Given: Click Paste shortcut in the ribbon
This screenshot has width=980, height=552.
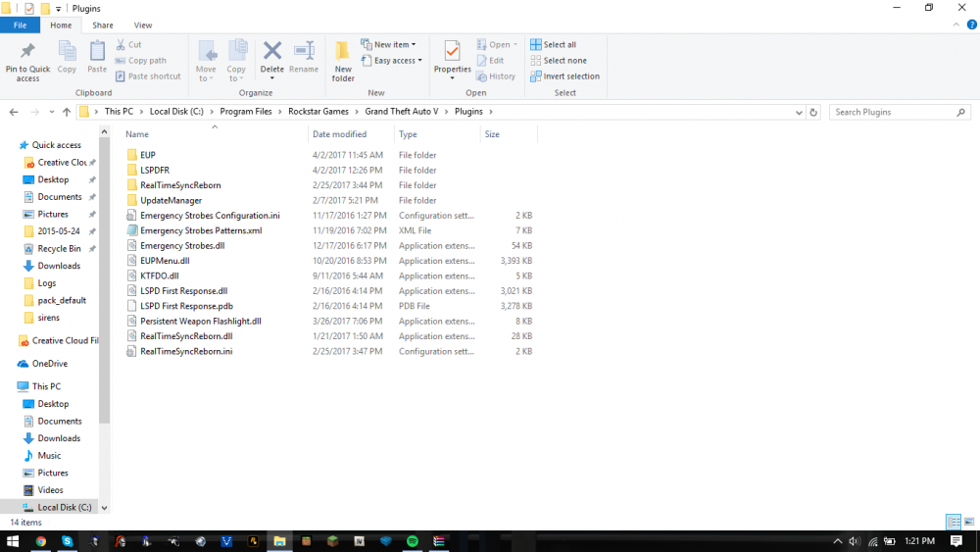Looking at the screenshot, I should (148, 76).
